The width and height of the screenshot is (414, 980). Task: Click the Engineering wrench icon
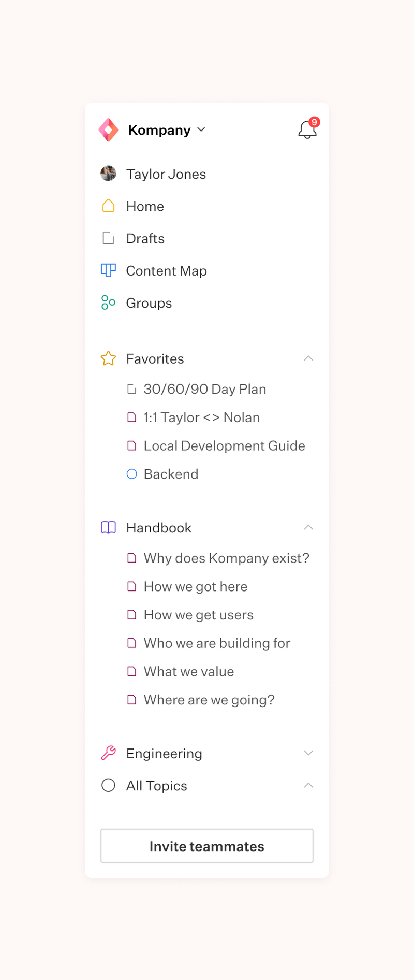click(x=108, y=753)
